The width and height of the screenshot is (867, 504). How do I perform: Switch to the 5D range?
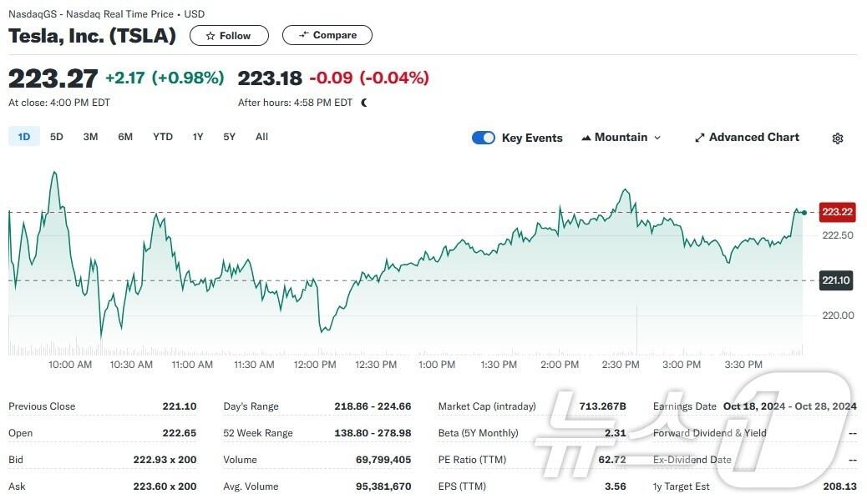(56, 137)
